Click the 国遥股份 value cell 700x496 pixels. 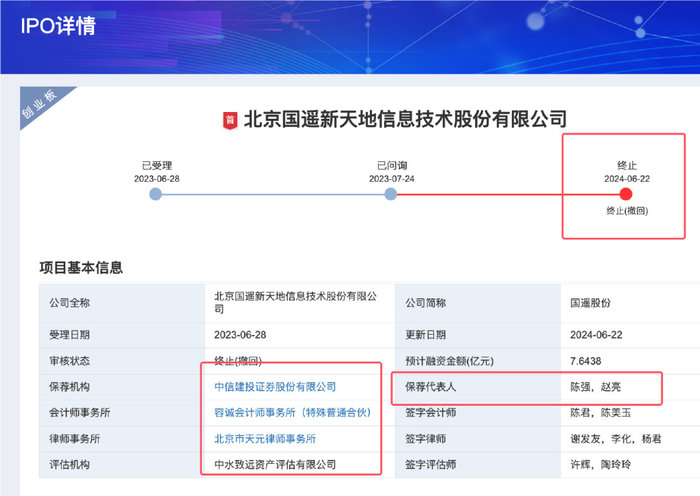point(630,303)
